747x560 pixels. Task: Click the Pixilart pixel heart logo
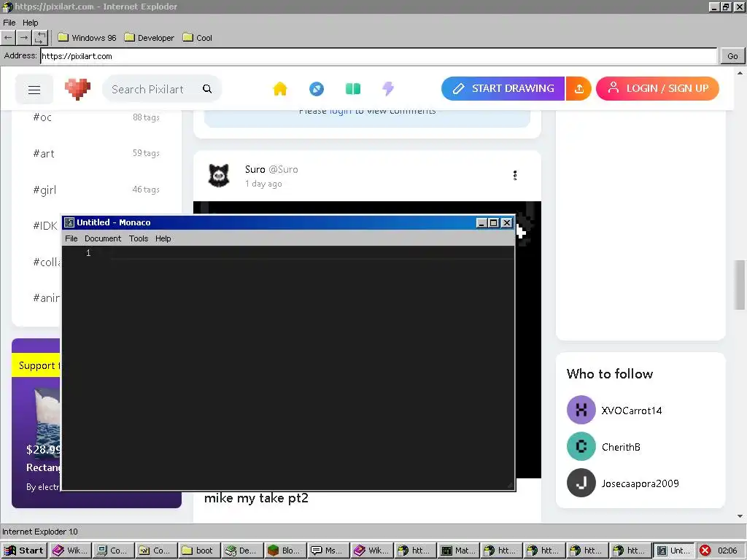point(77,88)
